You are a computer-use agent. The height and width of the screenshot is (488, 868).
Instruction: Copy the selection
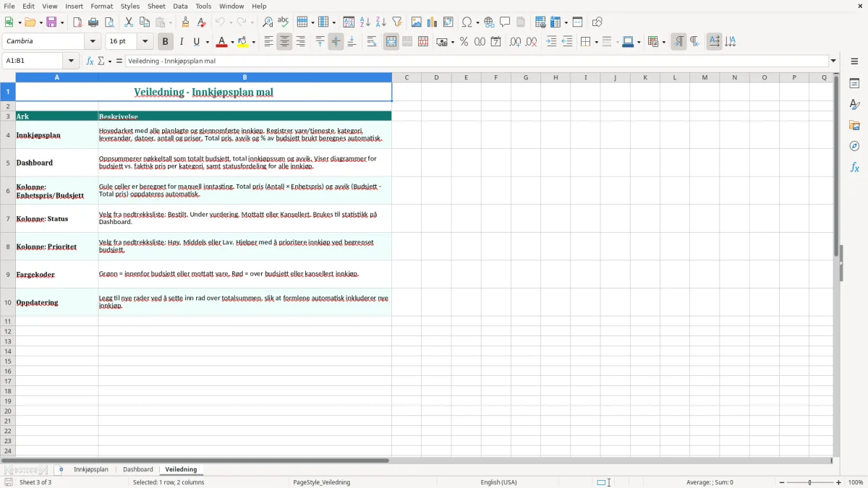[x=145, y=22]
